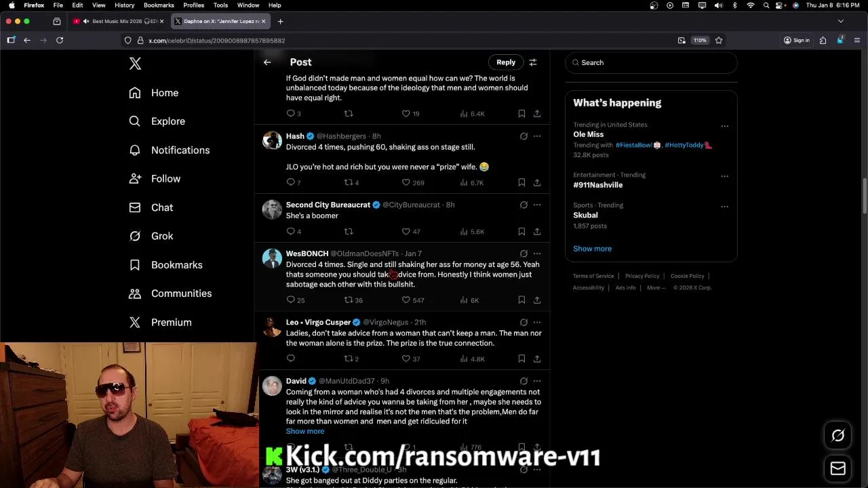Screen dimensions: 868x488
Task: Open Firefox Tools menu
Action: tap(220, 5)
